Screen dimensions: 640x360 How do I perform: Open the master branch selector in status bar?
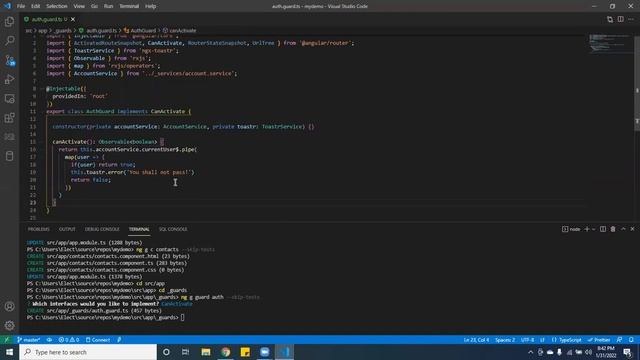[x=29, y=340]
